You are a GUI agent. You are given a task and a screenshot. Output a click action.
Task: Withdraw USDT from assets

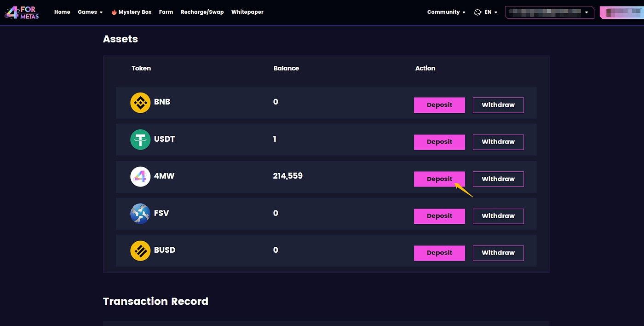(x=498, y=142)
